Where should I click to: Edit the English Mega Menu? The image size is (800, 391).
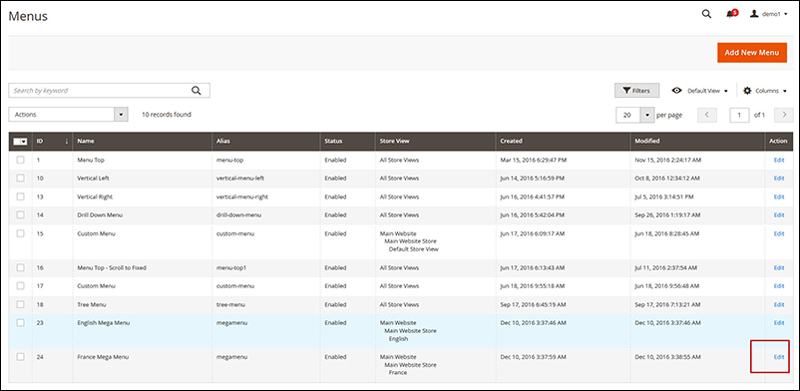coord(779,323)
